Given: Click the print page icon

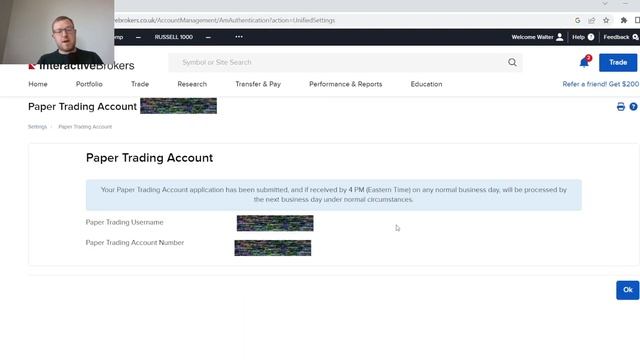Looking at the screenshot, I should pos(621,107).
